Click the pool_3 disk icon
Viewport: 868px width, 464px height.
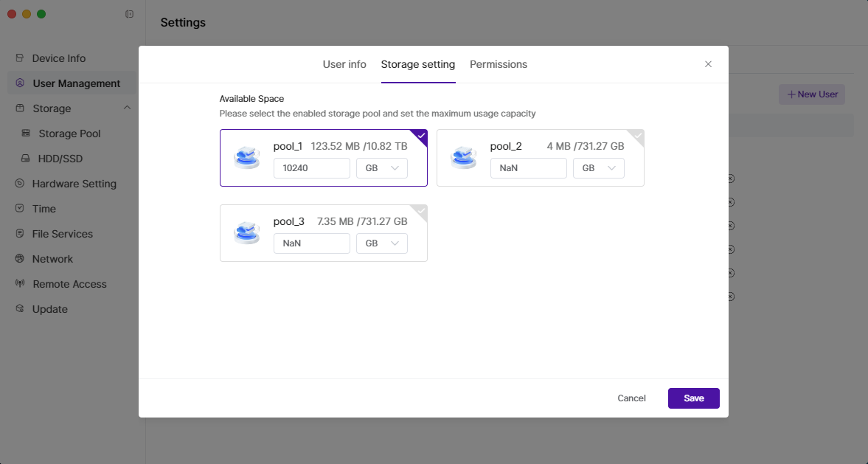coord(247,232)
